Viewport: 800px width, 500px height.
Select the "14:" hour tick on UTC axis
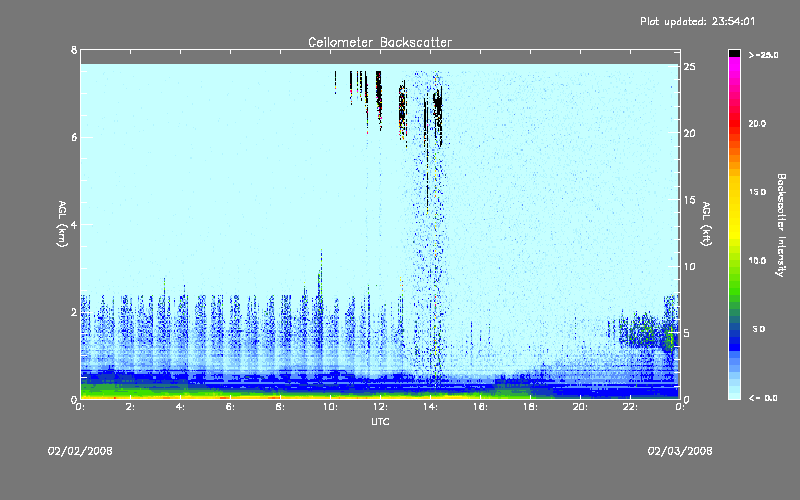point(430,407)
